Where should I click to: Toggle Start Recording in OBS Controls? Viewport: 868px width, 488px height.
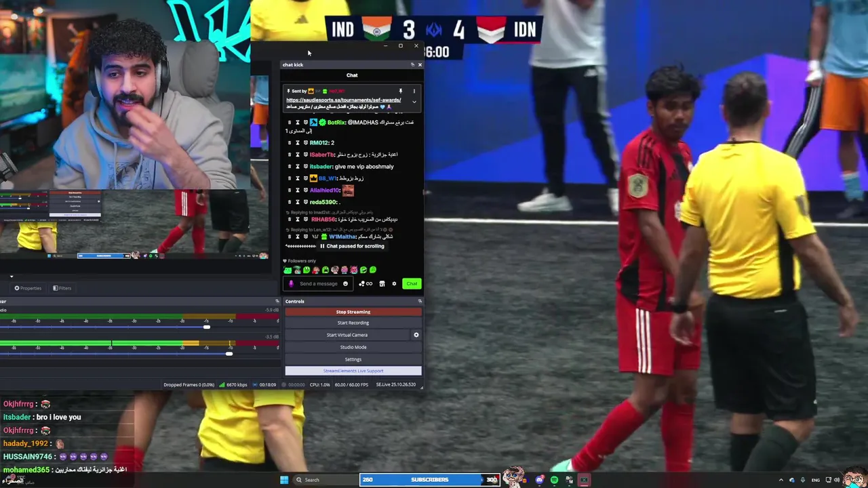[353, 323]
